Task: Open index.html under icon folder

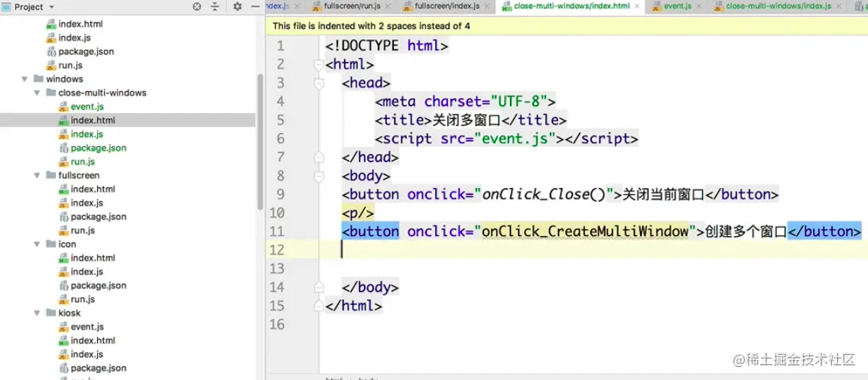Action: 93,258
